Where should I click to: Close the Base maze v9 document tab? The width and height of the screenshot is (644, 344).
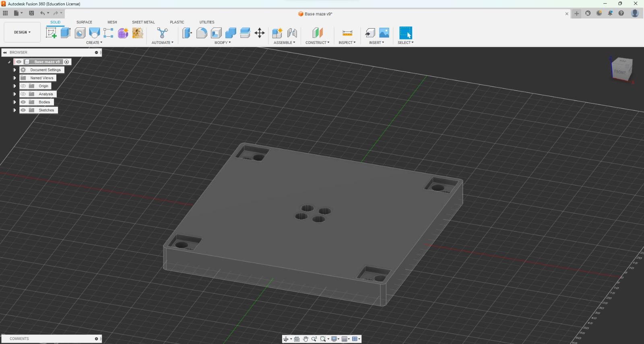tap(567, 14)
